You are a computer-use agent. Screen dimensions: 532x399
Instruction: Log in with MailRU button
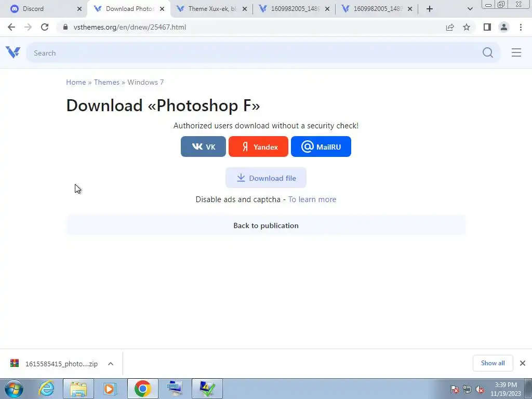pyautogui.click(x=321, y=147)
